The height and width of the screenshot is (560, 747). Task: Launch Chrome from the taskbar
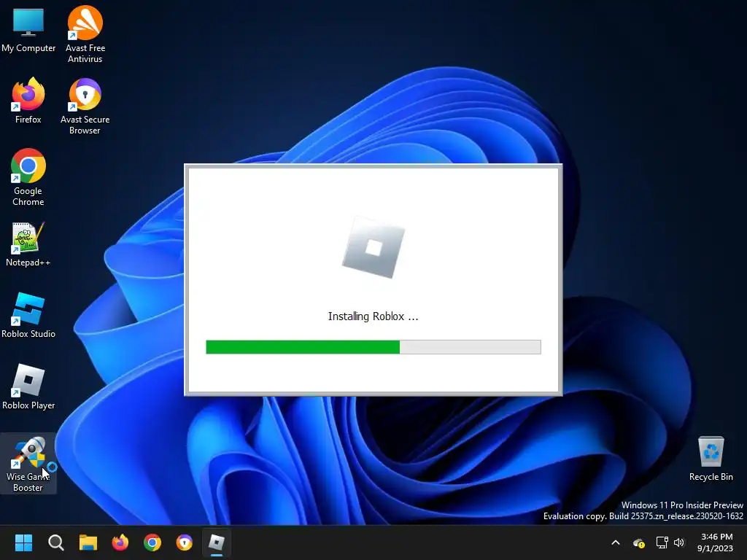click(x=152, y=542)
